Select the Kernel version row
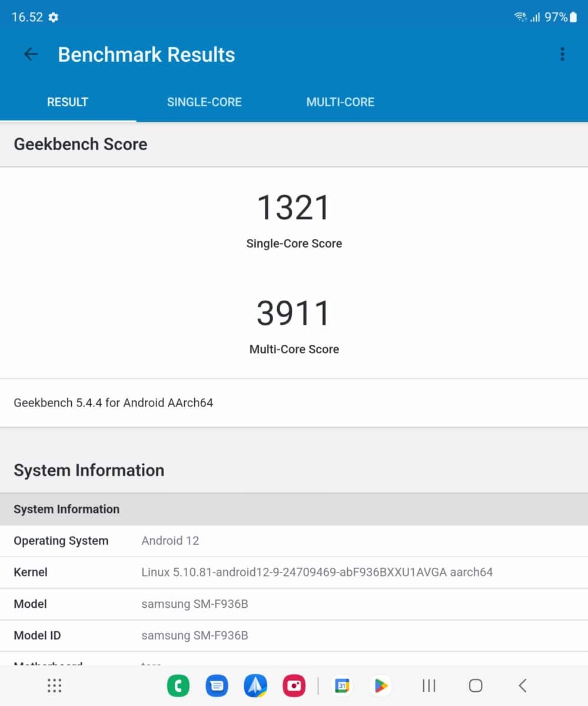588x706 pixels. [294, 572]
